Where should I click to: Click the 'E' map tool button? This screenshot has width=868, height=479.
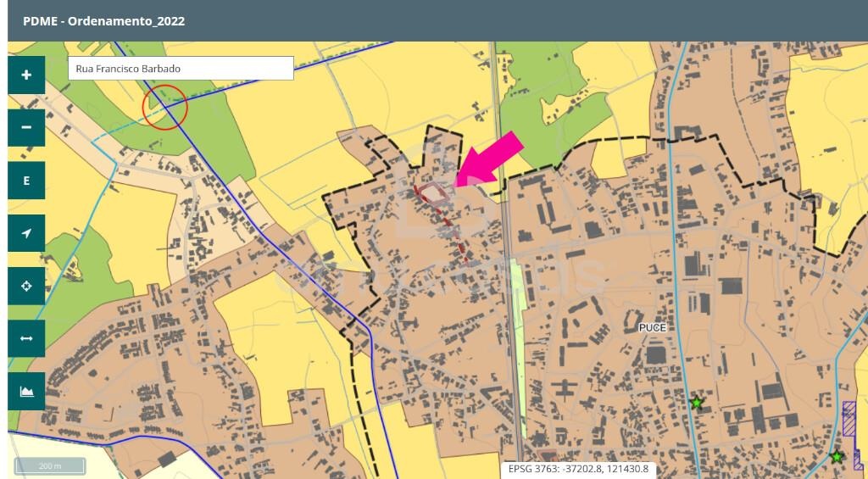pos(26,181)
